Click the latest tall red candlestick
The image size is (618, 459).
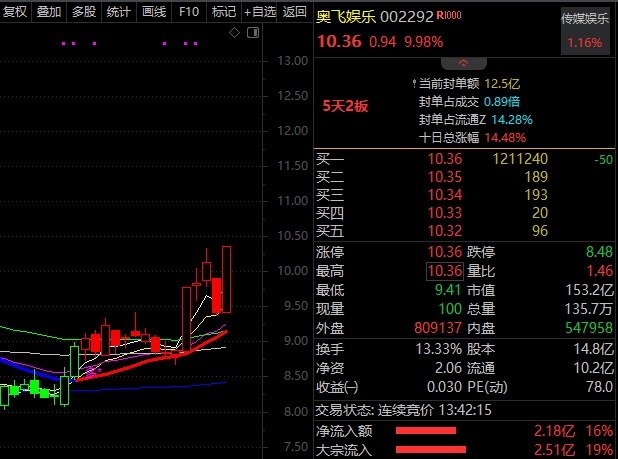[x=227, y=280]
